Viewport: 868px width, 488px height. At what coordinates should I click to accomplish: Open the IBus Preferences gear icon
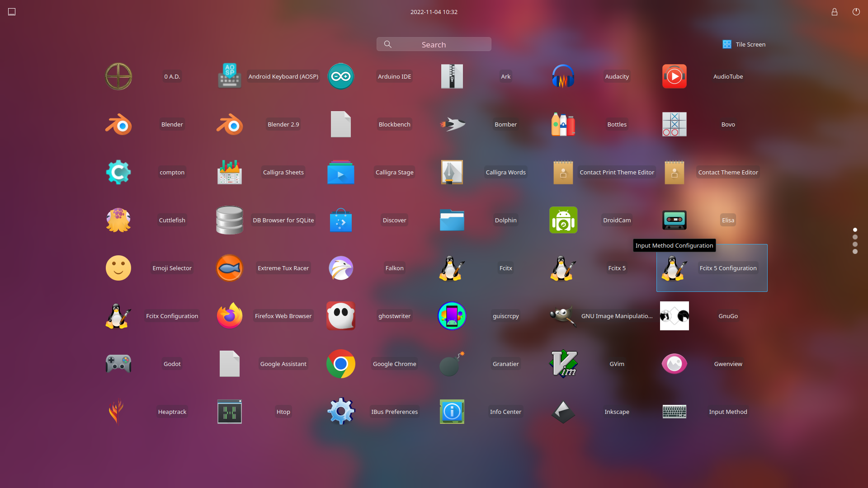pos(341,412)
